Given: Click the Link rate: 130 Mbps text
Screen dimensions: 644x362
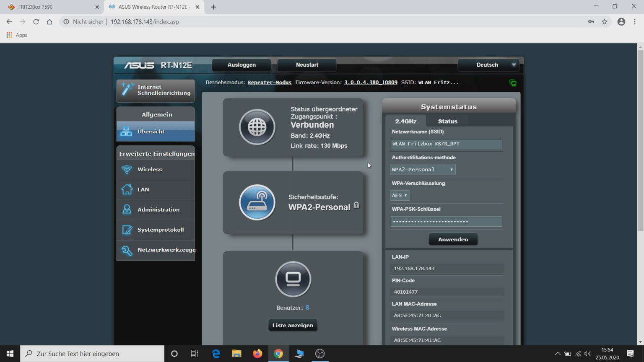Looking at the screenshot, I should [319, 146].
